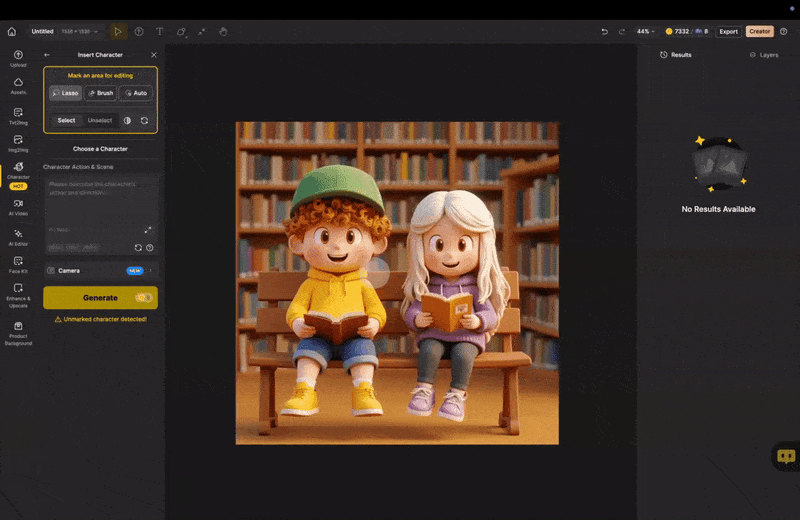Switch to the Results tab
The height and width of the screenshot is (520, 800).
tap(676, 55)
